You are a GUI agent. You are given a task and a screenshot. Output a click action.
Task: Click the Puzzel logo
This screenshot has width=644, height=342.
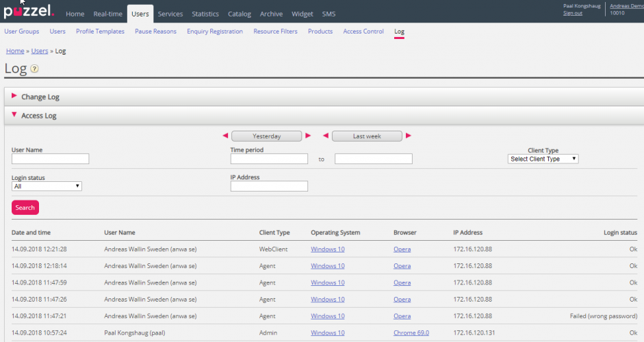point(29,12)
